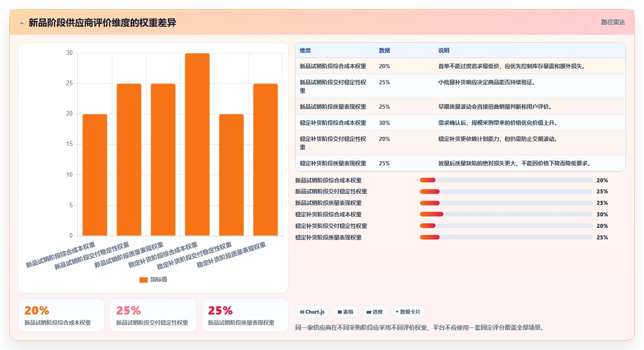The image size is (644, 350).
Task: Click the tallest bar, 稳定补货阶段综合成本权重
Action: (x=197, y=145)
